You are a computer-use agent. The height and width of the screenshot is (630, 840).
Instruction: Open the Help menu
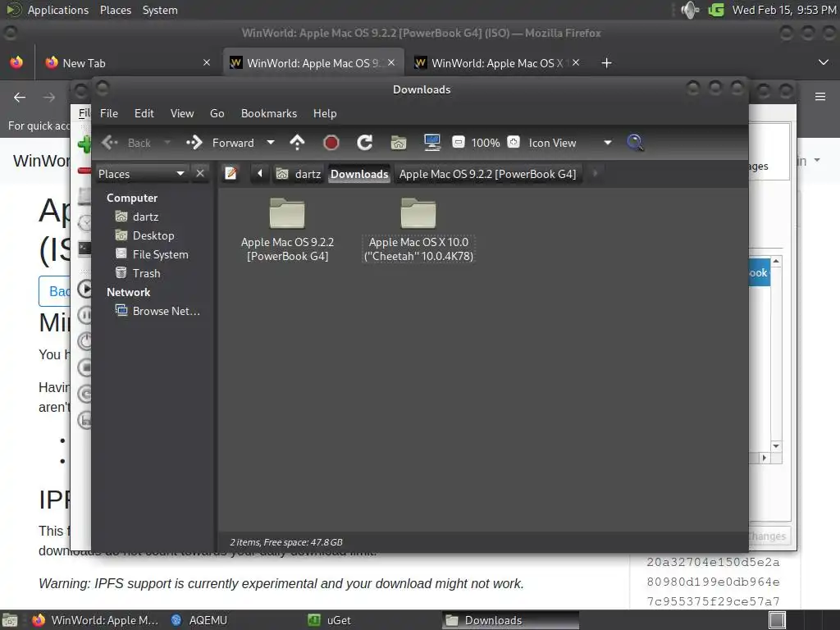[325, 113]
